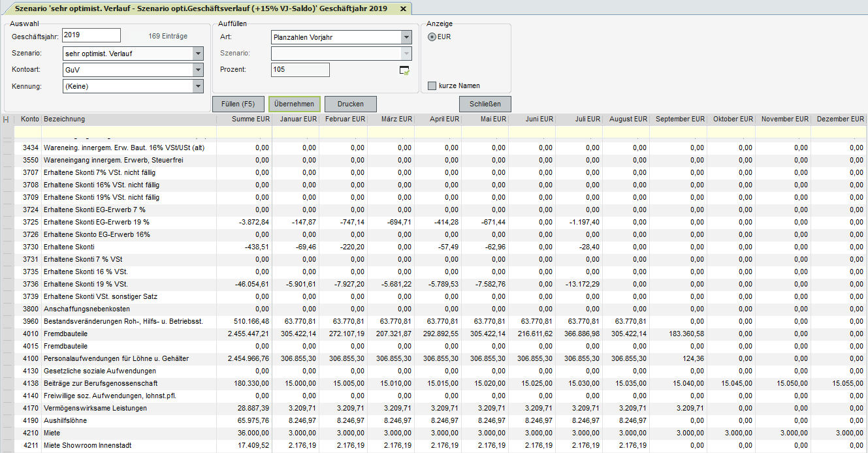
Task: Click the April EUR column header
Action: pos(438,119)
